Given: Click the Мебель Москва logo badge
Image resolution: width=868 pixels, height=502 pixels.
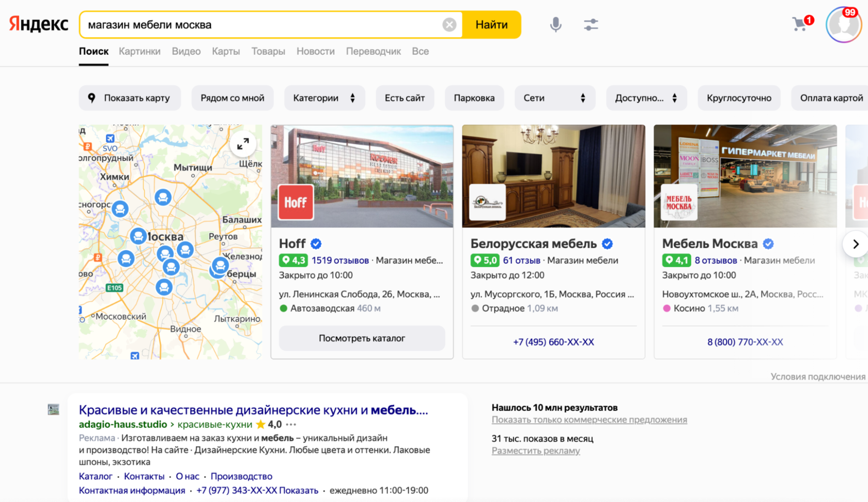Looking at the screenshot, I should (x=679, y=202).
